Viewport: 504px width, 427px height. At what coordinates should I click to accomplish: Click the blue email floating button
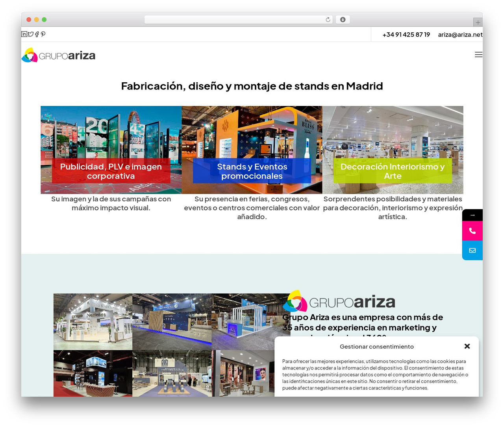[472, 251]
